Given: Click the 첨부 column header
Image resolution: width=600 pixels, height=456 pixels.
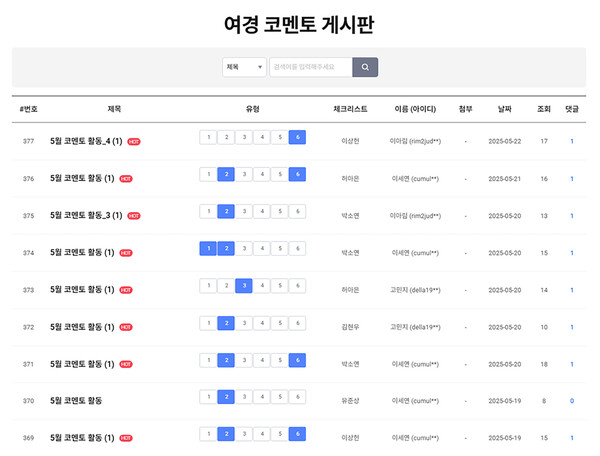Looking at the screenshot, I should [x=465, y=109].
